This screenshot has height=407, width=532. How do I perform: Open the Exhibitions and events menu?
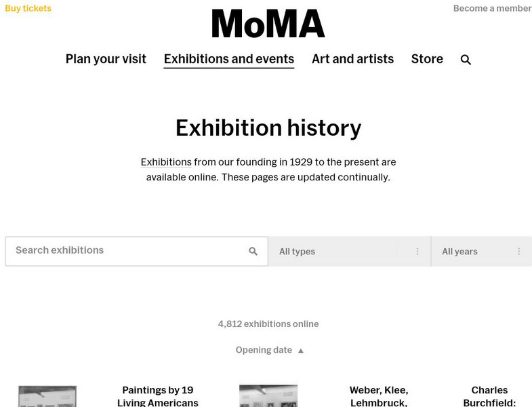229,59
